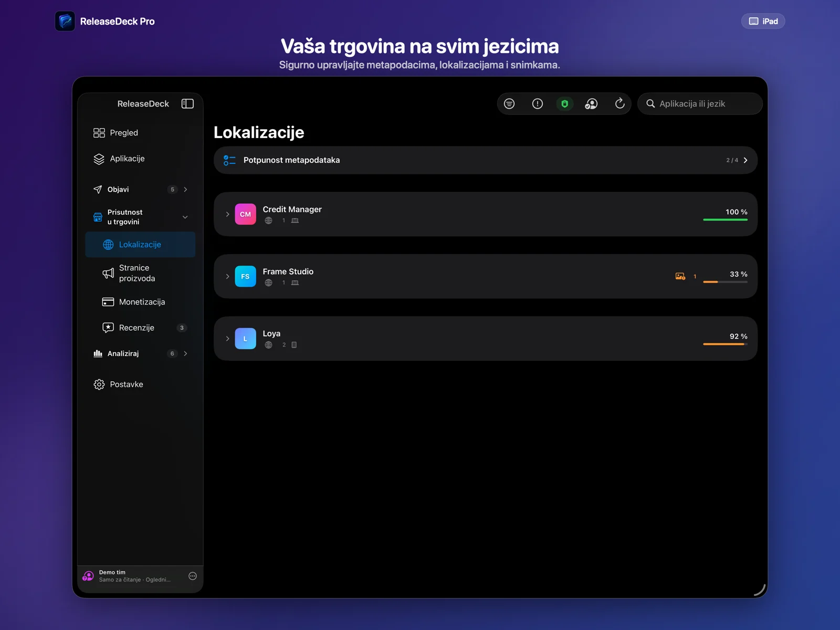
Task: Click the iPad device badge
Action: tap(763, 21)
